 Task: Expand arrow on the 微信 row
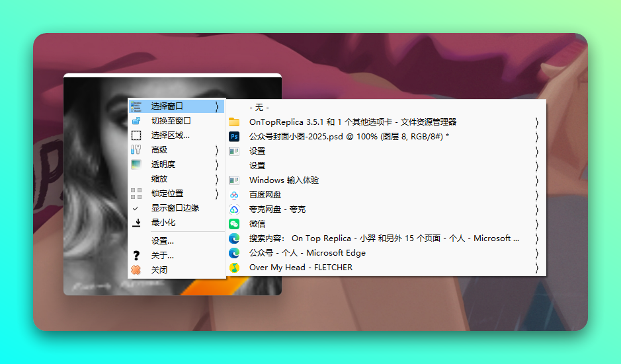coord(537,225)
